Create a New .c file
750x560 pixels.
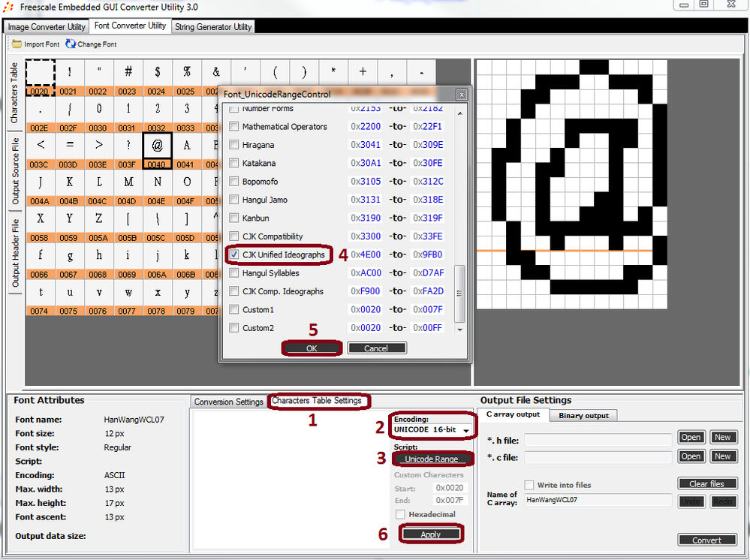(x=723, y=456)
